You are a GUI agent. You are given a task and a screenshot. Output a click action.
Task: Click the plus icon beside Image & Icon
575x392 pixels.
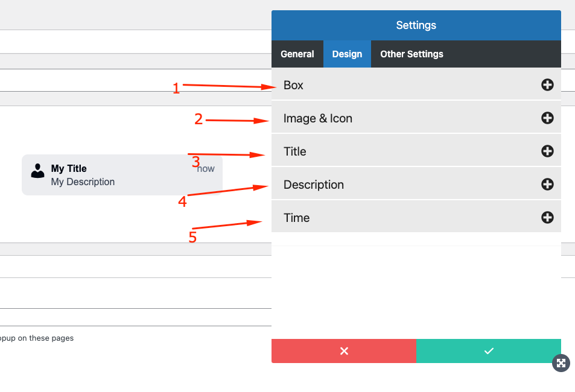547,118
